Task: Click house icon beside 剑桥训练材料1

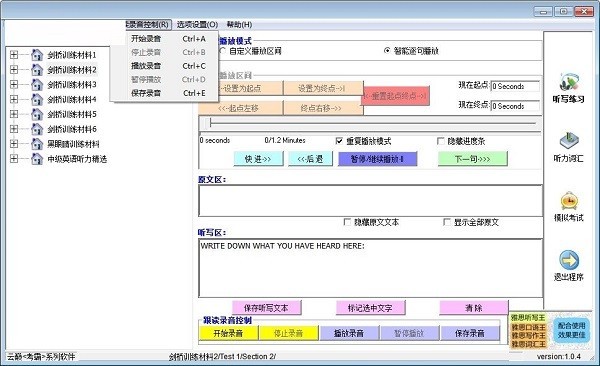Action: click(x=37, y=55)
